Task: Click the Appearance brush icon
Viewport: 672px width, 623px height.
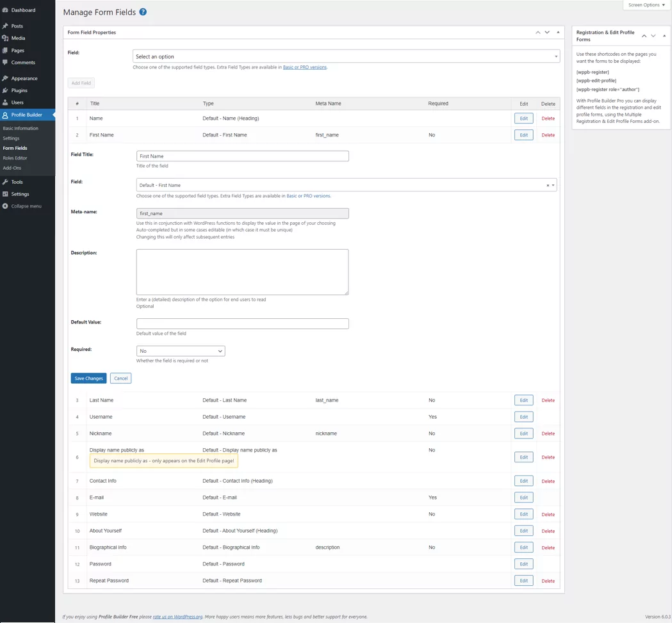Action: pyautogui.click(x=5, y=78)
